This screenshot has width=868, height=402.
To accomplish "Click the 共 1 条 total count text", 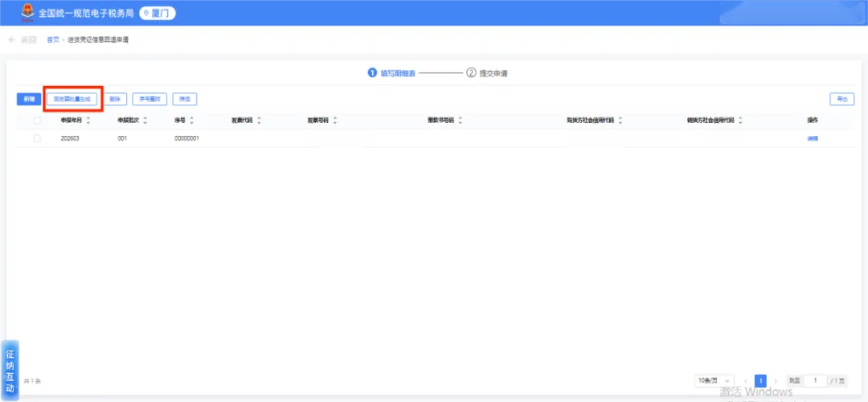I will click(x=32, y=381).
